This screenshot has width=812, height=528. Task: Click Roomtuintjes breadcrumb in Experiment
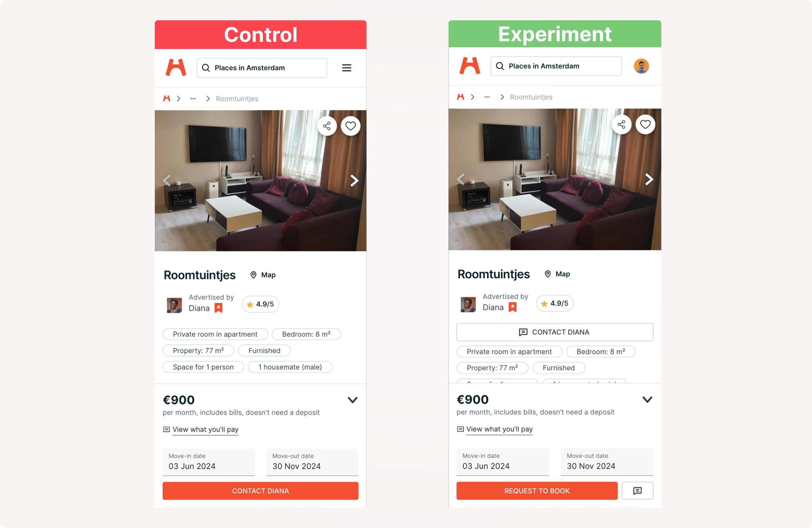pyautogui.click(x=531, y=97)
